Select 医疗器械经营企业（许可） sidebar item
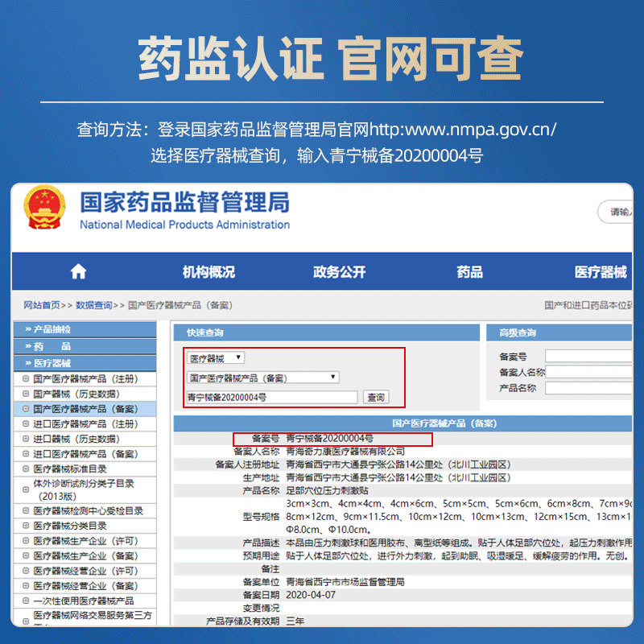Image resolution: width=644 pixels, height=644 pixels. tap(85, 571)
